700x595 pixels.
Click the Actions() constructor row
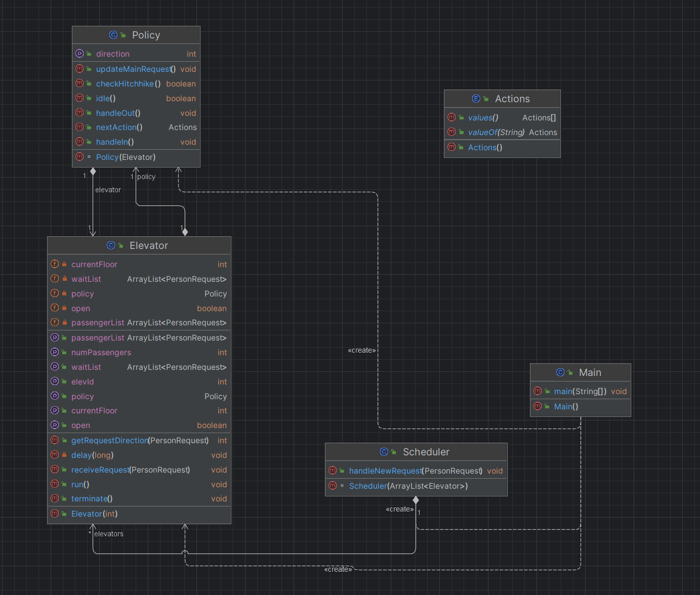[x=502, y=148]
